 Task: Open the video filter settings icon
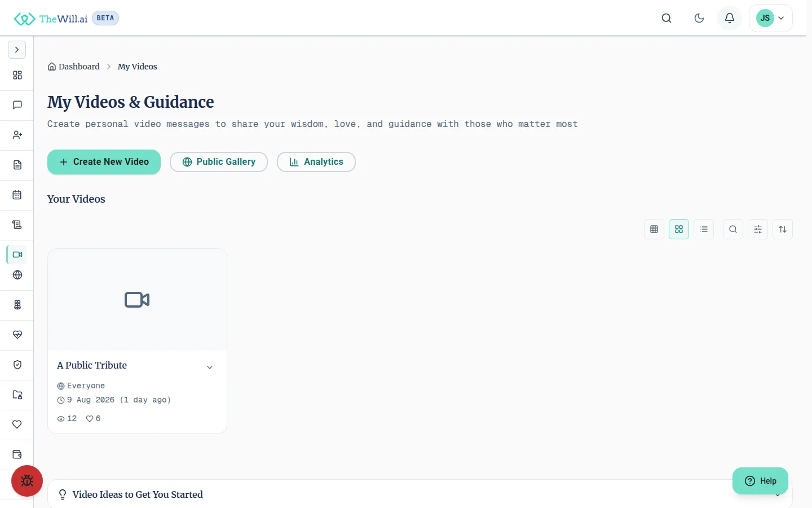758,229
